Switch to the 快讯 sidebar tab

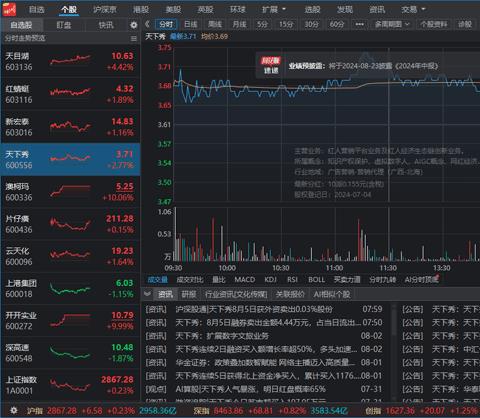pos(106,25)
